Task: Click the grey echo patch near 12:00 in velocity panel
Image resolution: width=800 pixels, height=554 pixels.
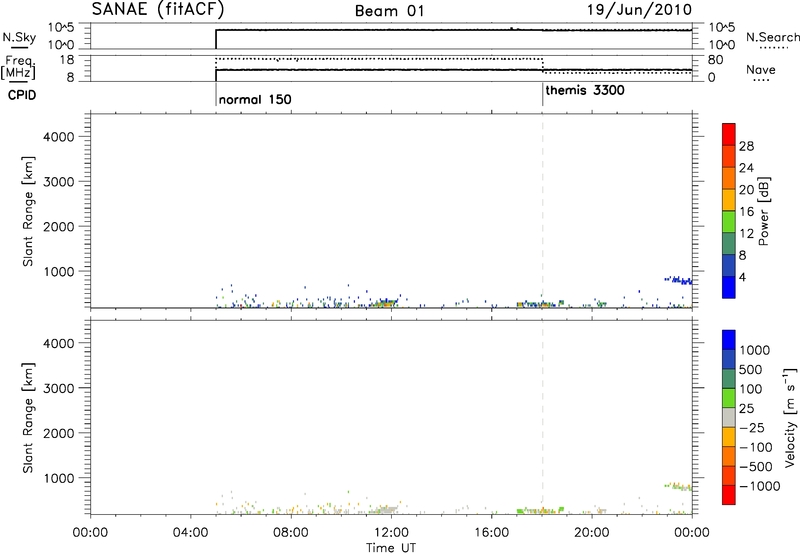Action: pyautogui.click(x=386, y=509)
